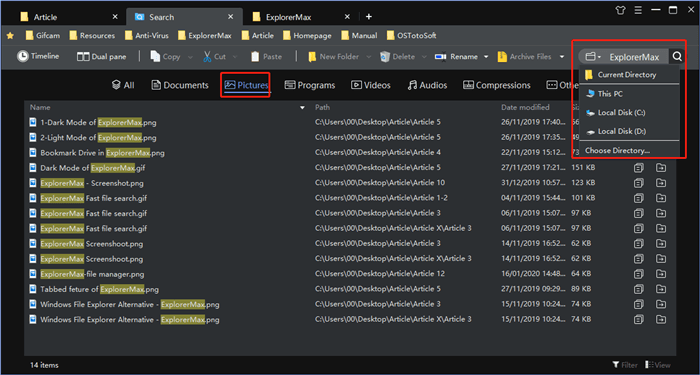Click the Paste toolbar button
Viewport: 700px width, 375px height.
266,57
